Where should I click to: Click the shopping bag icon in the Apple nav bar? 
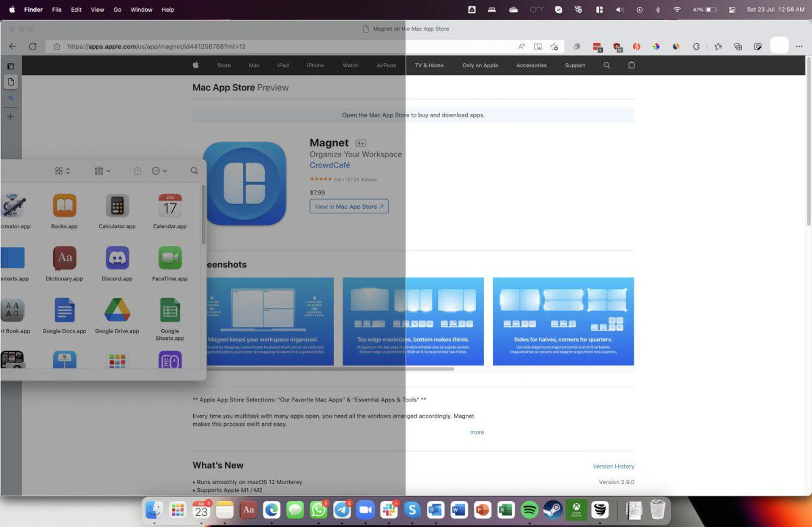(631, 65)
